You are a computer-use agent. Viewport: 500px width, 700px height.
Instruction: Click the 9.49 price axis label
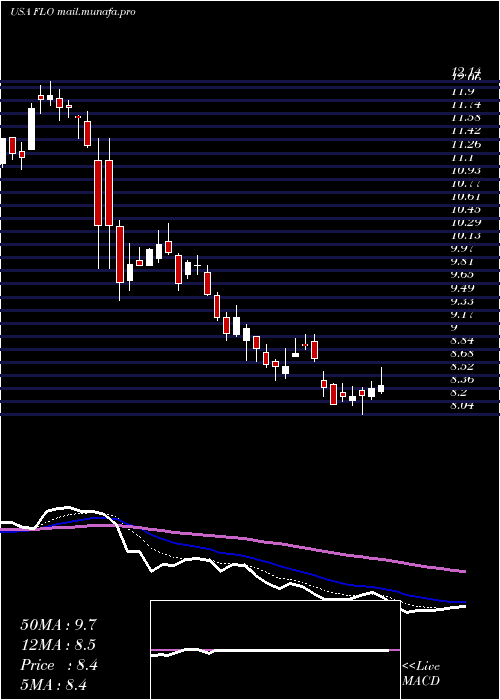463,288
